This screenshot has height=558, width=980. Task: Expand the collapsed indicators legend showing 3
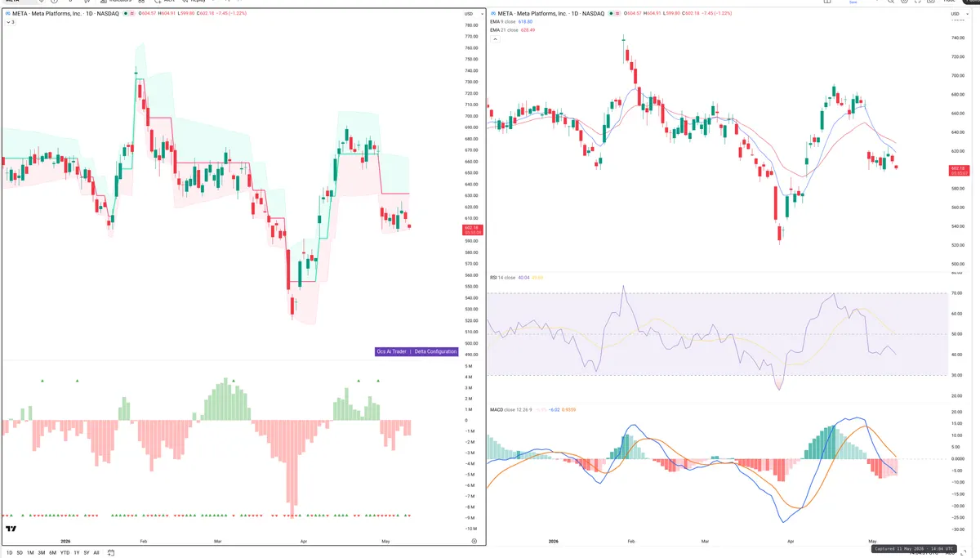pos(11,22)
